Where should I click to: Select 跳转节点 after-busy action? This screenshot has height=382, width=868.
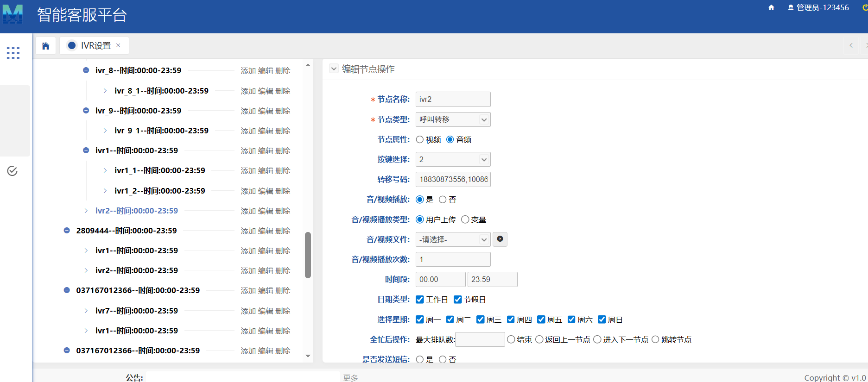pos(655,339)
